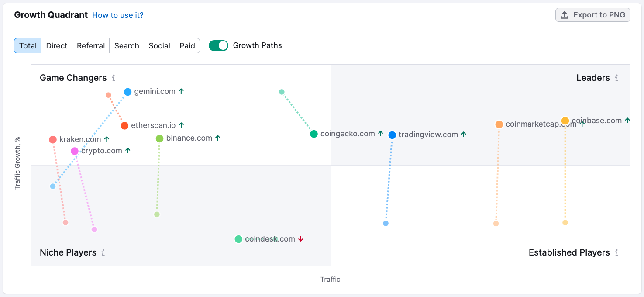Viewport: 644px width, 297px height.
Task: Select the Total traffic tab
Action: tap(28, 46)
